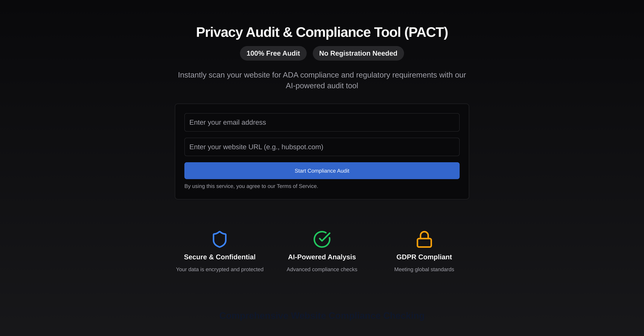644x336 pixels.
Task: Open the Terms of Service link
Action: tap(296, 186)
